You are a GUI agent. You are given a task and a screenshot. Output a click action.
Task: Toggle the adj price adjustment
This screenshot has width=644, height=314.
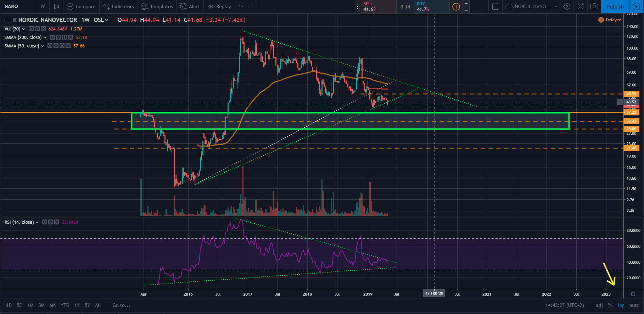(599, 305)
